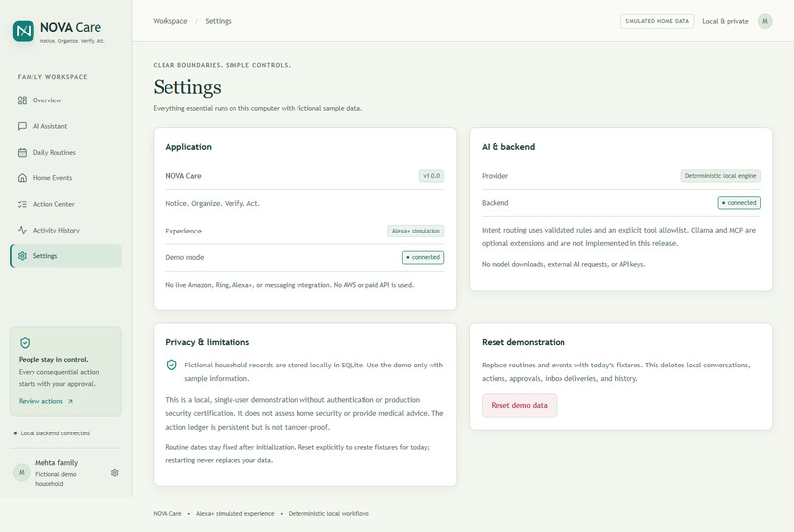Click the Reset demo data button
This screenshot has height=532, width=794.
519,406
